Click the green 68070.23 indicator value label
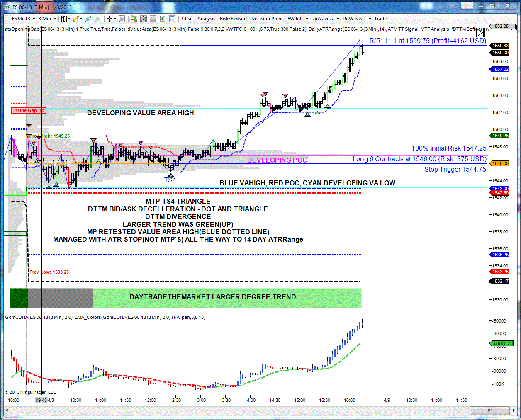This screenshot has height=420, width=521. [502, 343]
